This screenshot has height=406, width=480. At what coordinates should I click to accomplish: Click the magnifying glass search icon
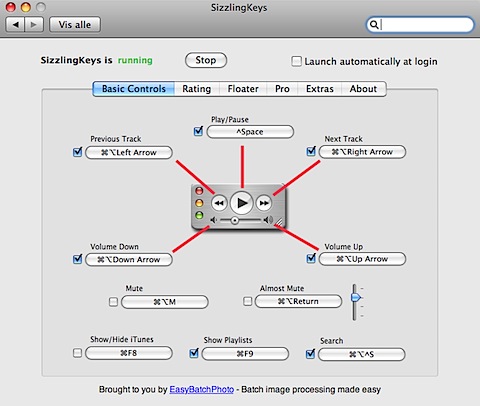point(374,25)
